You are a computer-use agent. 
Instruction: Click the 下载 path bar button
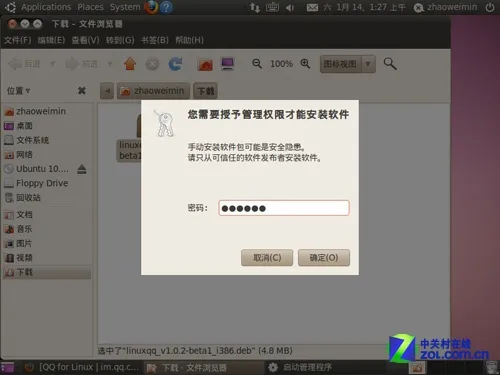(x=205, y=91)
